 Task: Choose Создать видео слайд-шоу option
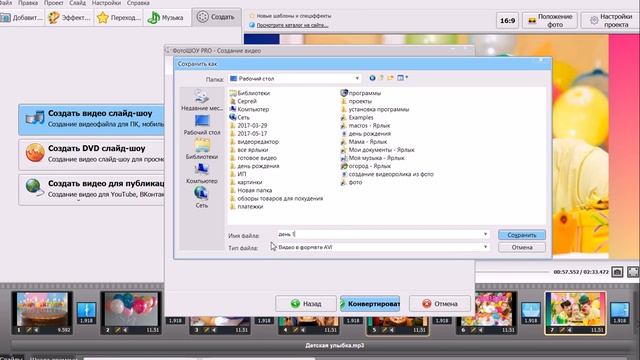(x=92, y=119)
